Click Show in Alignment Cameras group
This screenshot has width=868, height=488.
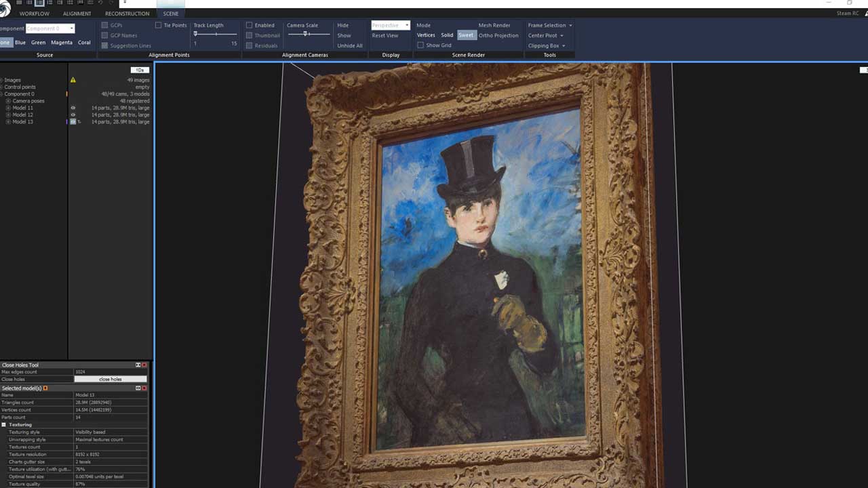tap(344, 35)
